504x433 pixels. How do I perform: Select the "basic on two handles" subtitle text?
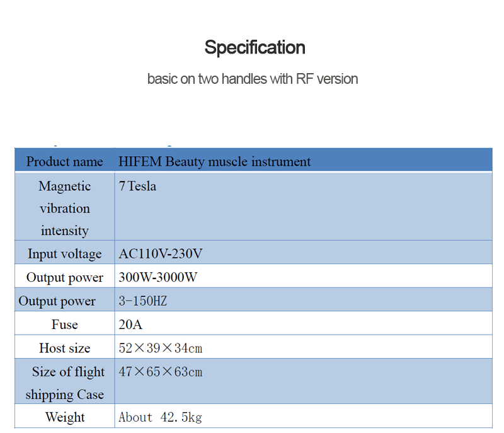tap(253, 79)
